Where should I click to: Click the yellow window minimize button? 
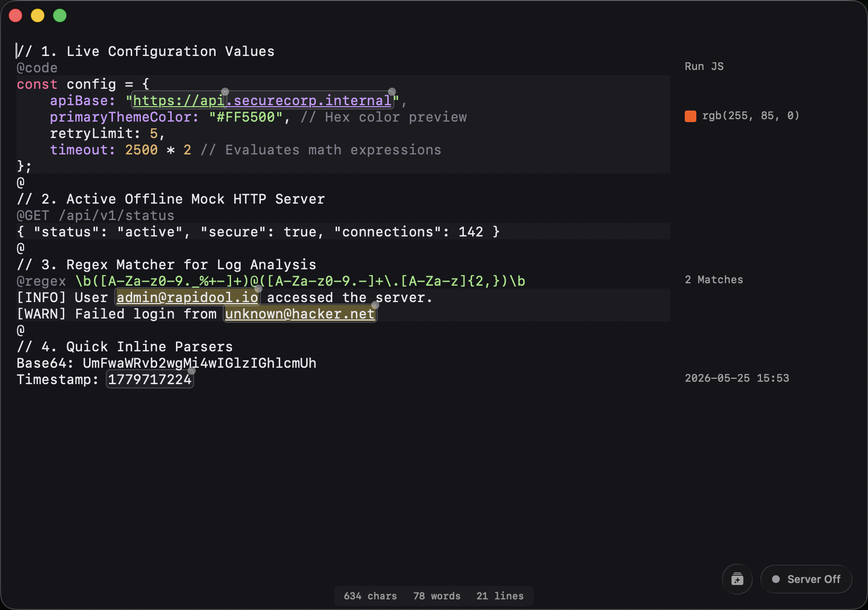38,15
